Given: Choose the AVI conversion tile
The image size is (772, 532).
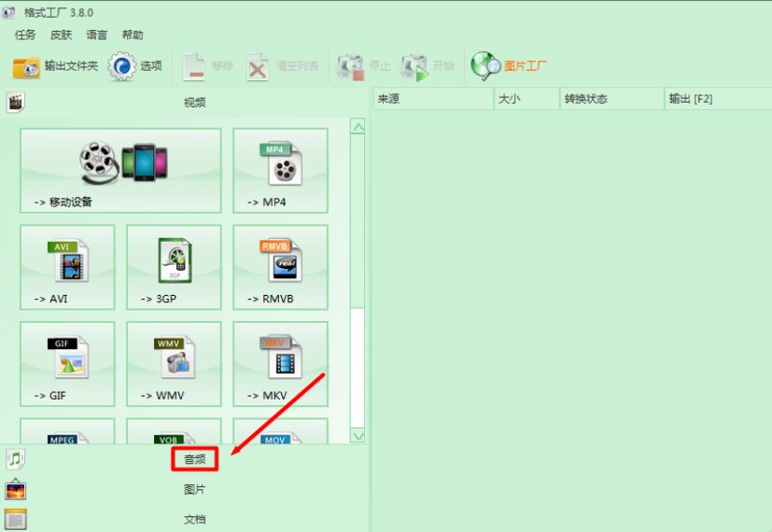Looking at the screenshot, I should click(67, 267).
